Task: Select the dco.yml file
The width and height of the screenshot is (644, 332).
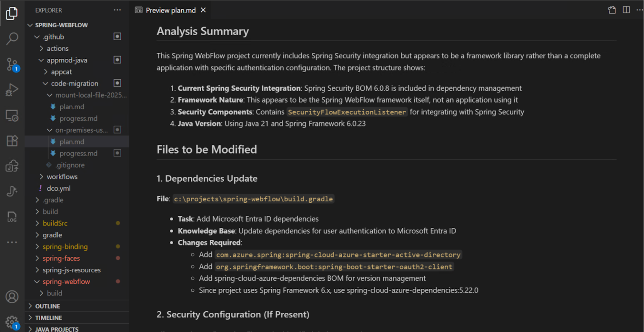Action: click(59, 188)
